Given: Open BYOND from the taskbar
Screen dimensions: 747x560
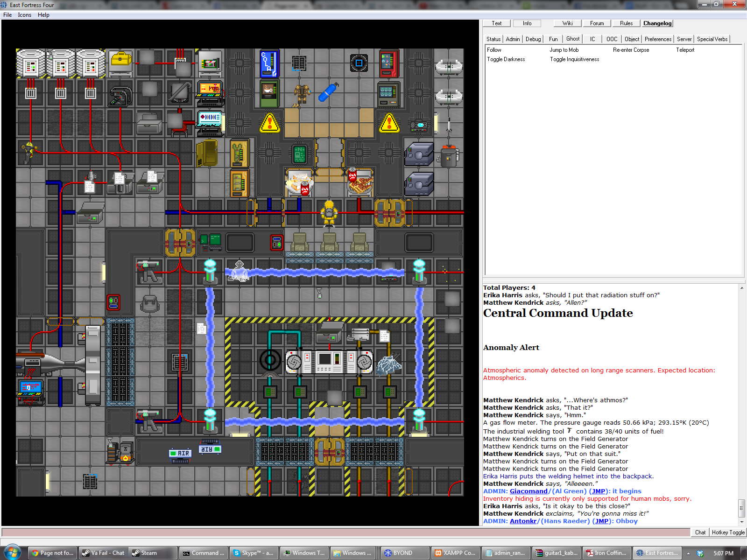Looking at the screenshot, I should [404, 553].
